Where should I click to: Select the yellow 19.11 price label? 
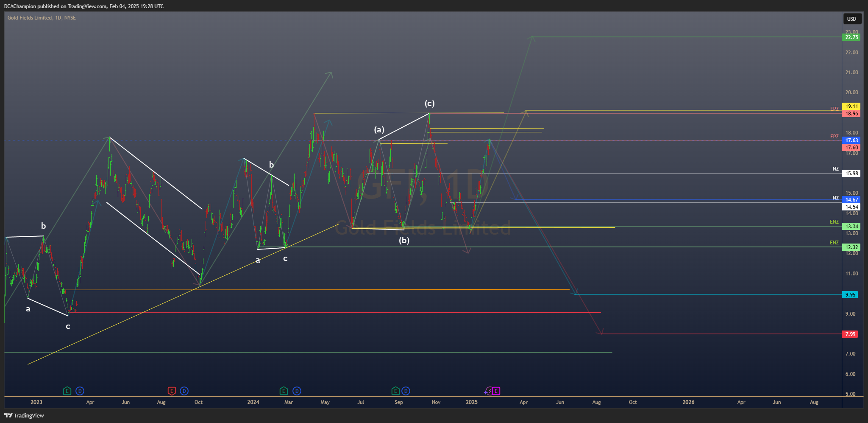coord(851,106)
